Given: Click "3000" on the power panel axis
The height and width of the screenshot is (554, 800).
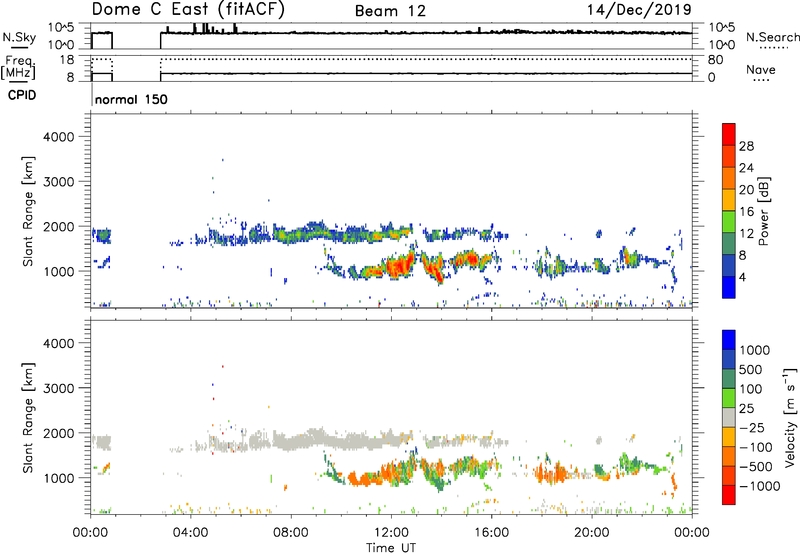Looking at the screenshot, I should [58, 182].
